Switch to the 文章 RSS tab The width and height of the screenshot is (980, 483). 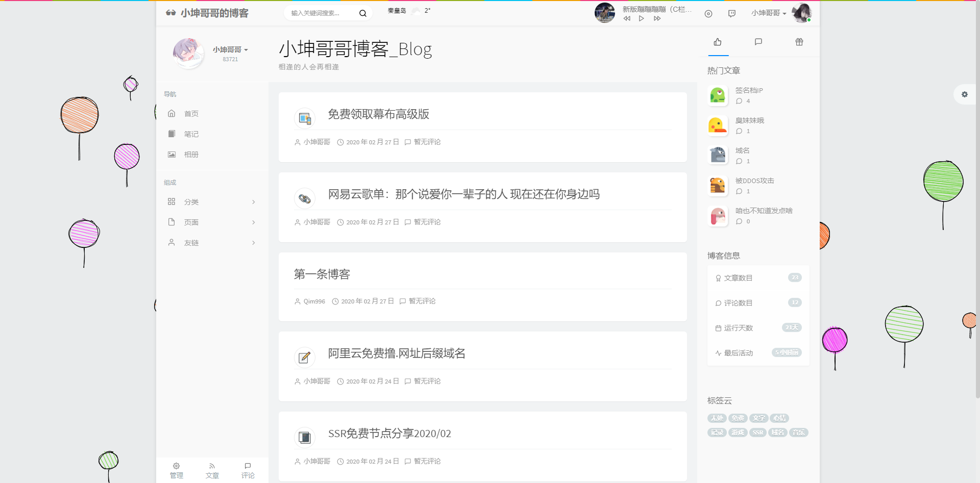tap(212, 471)
